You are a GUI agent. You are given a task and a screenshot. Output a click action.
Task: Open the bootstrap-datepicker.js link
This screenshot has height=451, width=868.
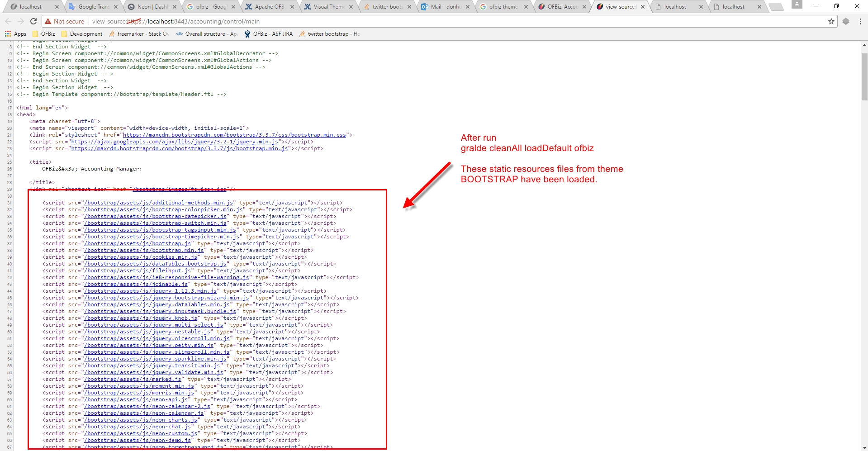[x=155, y=216]
